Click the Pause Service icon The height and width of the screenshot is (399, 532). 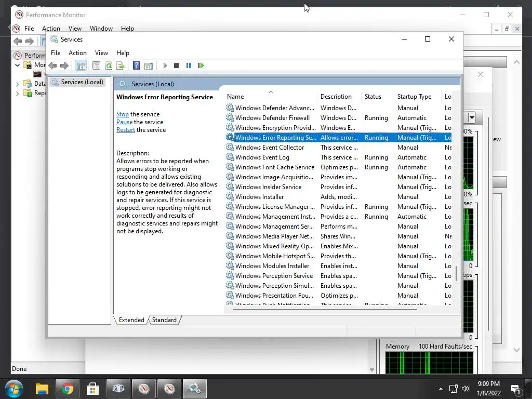[x=189, y=65]
